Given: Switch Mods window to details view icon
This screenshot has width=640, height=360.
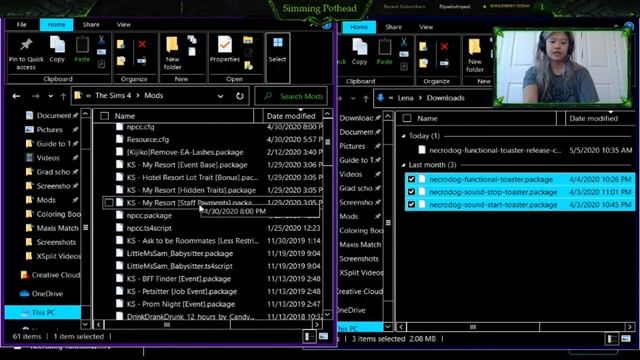Looking at the screenshot, I should coord(309,336).
